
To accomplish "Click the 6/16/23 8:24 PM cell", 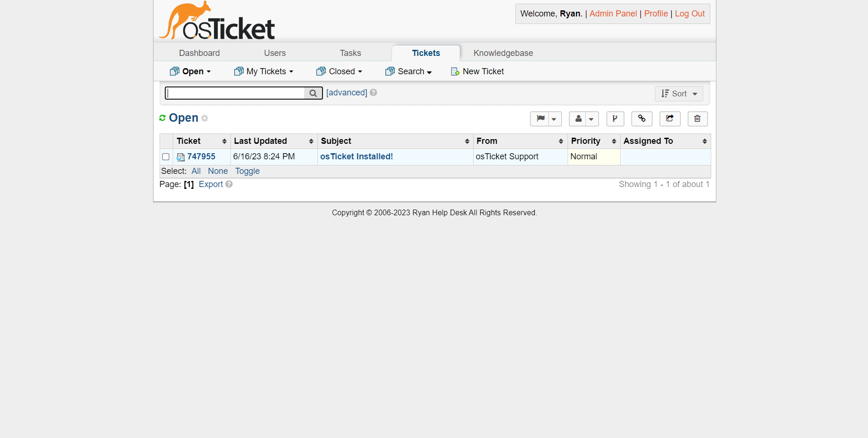I will tap(274, 157).
